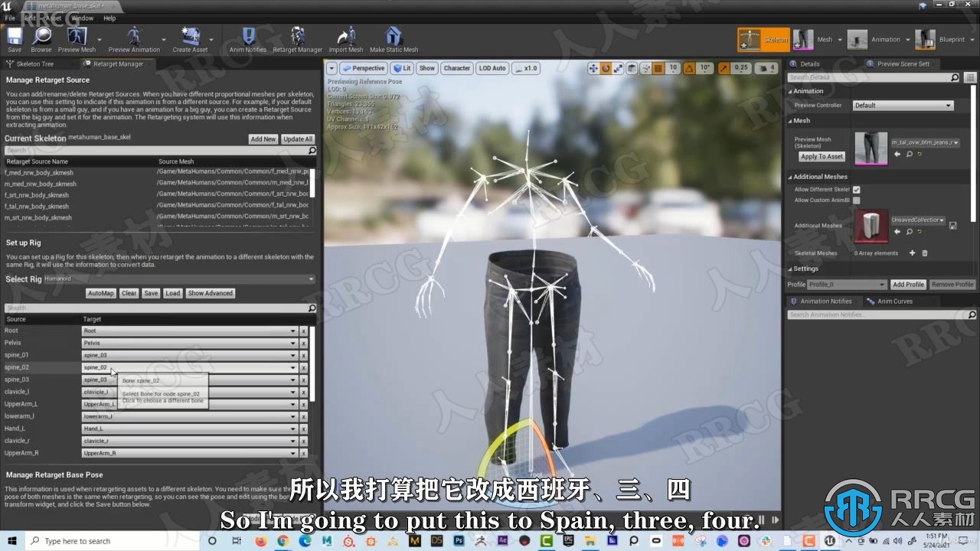Open the Windows Start menu

pyautogui.click(x=12, y=541)
